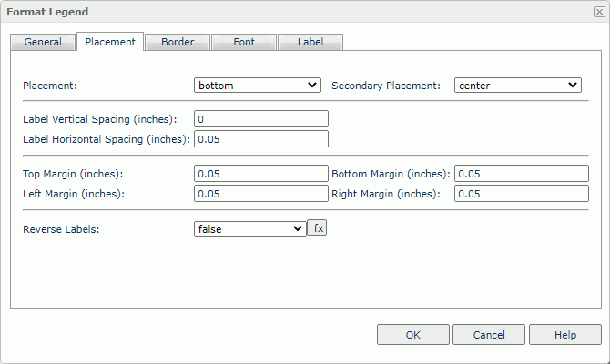This screenshot has height=364, width=610.
Task: Go to the Font tab
Action: click(243, 42)
